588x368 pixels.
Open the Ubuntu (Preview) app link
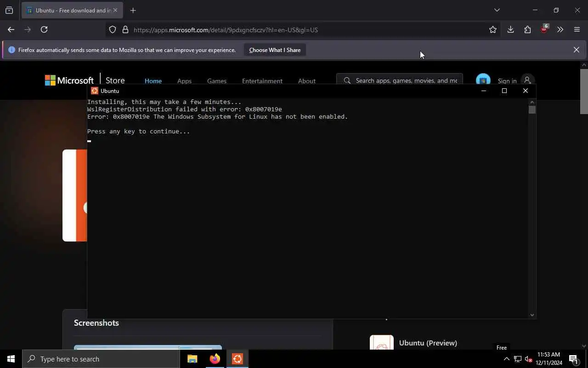428,343
